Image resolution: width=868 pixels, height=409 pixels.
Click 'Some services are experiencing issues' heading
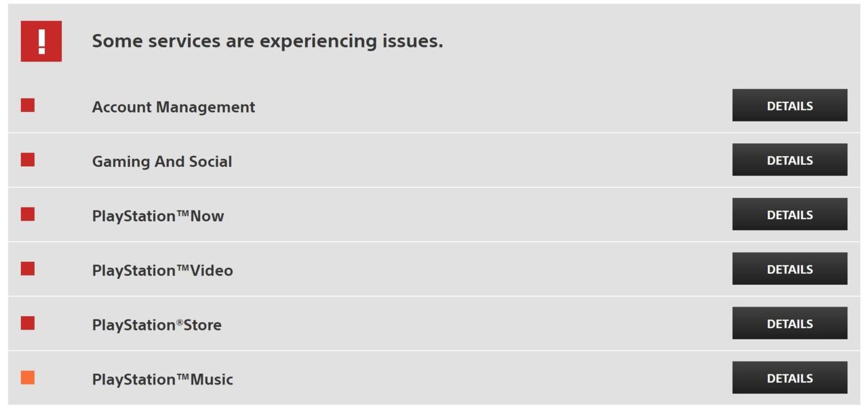(x=267, y=41)
